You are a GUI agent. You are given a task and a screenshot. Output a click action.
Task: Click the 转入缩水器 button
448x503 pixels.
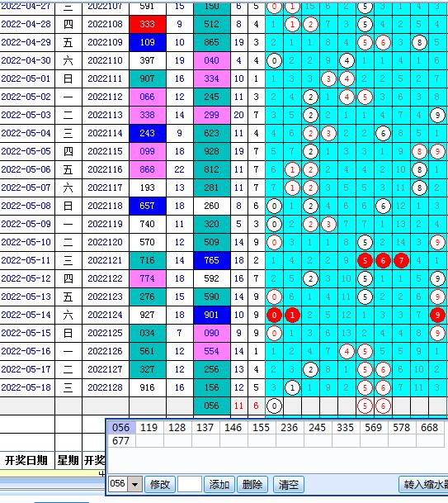[x=423, y=484]
